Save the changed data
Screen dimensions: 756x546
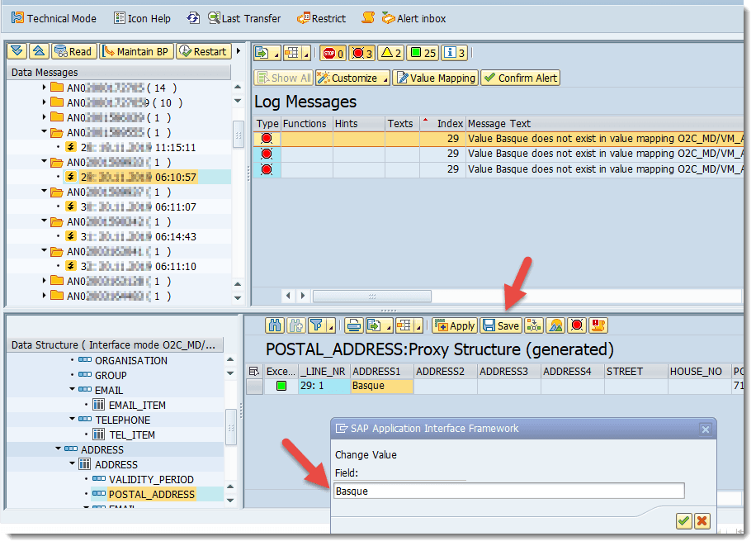(501, 325)
